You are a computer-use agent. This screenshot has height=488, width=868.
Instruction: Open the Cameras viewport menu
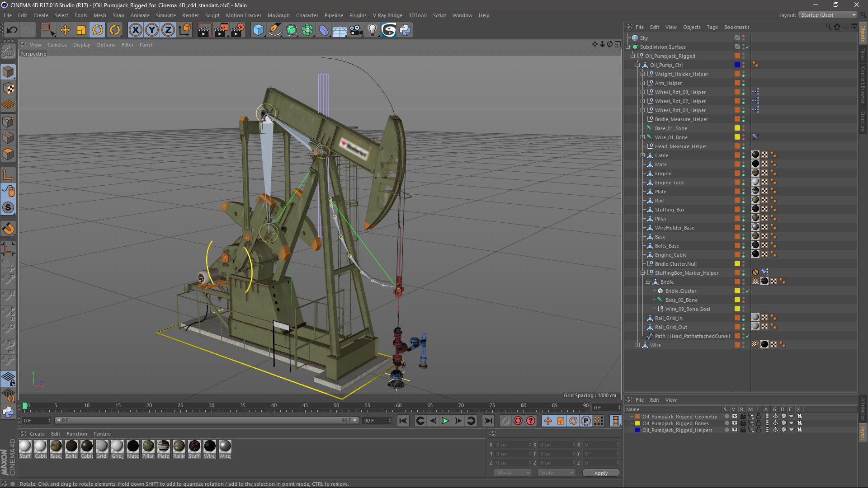pos(57,45)
